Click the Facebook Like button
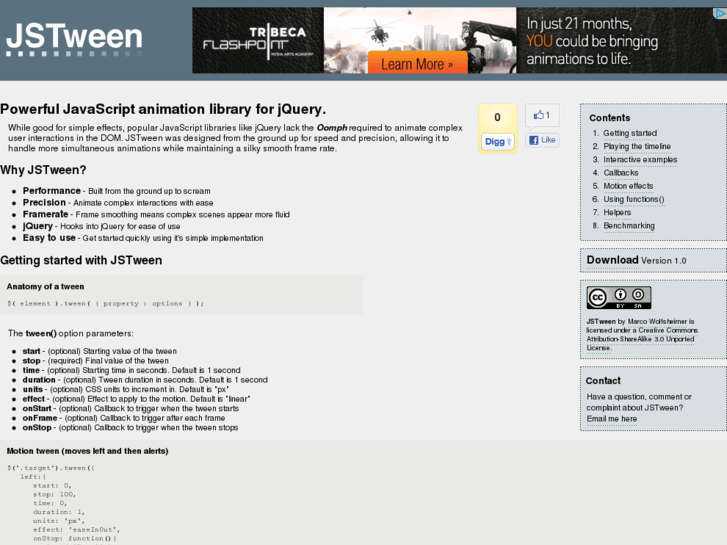 (x=542, y=140)
